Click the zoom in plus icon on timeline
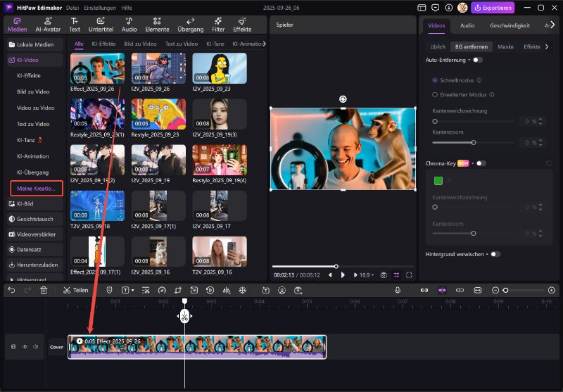The width and height of the screenshot is (563, 392). [552, 290]
